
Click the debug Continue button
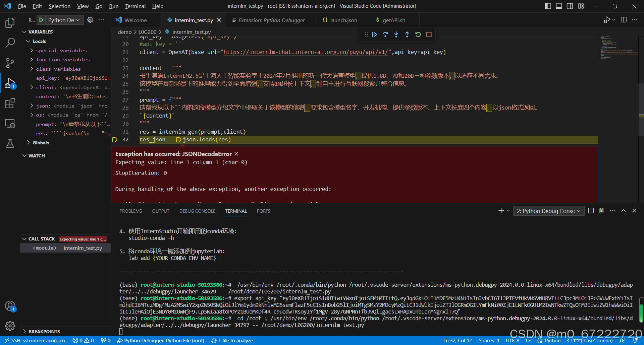(x=375, y=34)
